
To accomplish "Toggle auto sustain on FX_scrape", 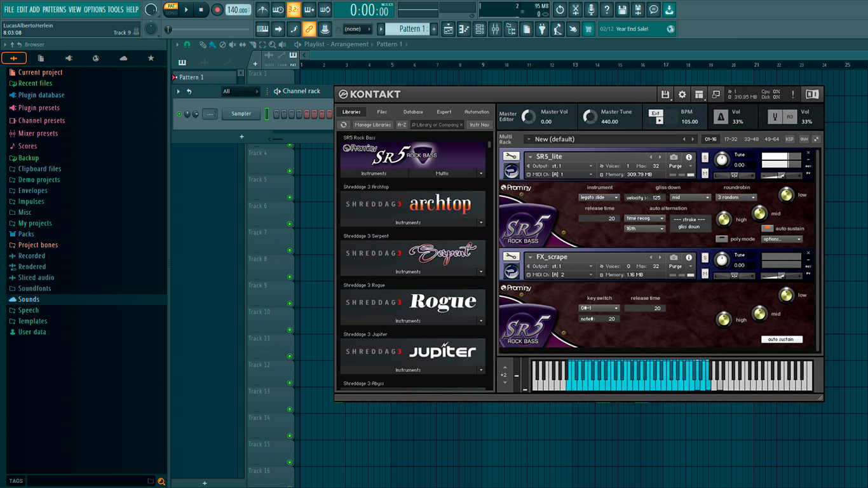I will pos(782,339).
